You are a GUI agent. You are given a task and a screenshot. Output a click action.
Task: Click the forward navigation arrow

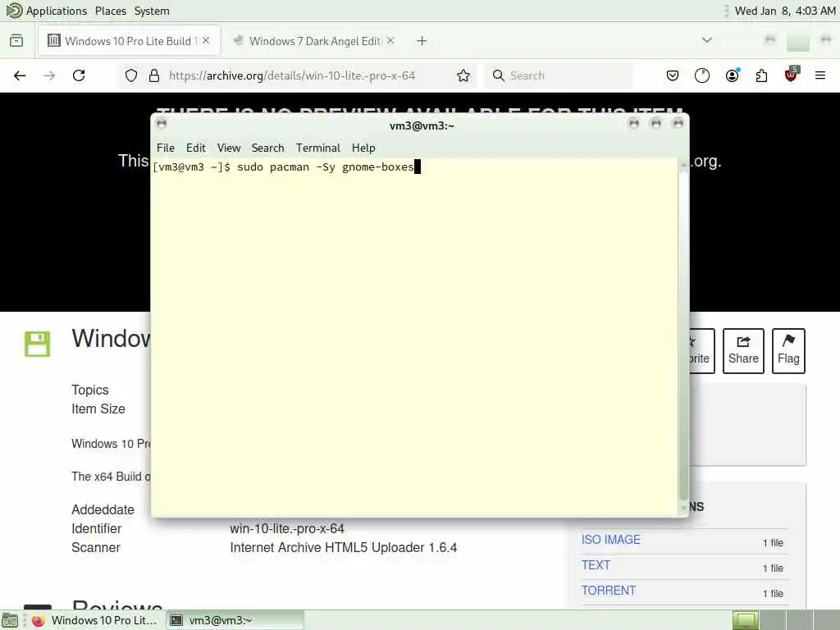click(49, 75)
